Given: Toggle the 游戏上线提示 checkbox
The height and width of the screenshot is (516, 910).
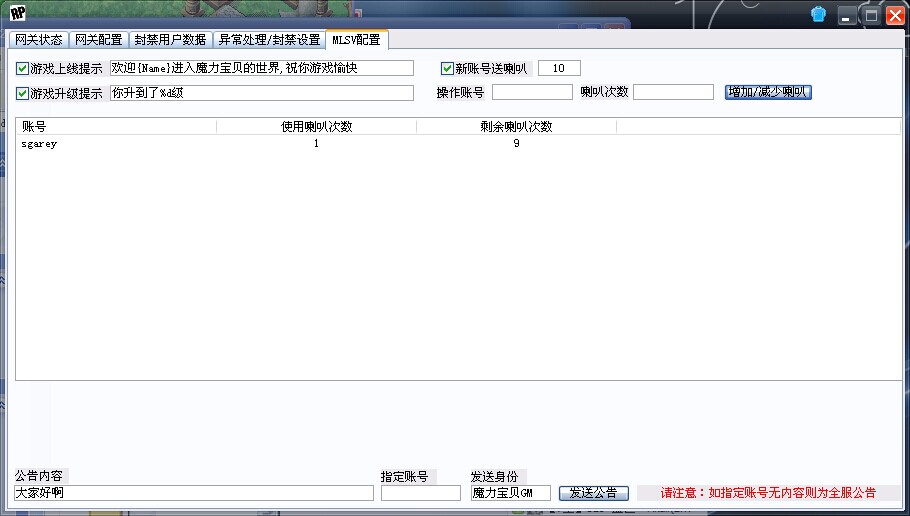Looking at the screenshot, I should coord(23,69).
